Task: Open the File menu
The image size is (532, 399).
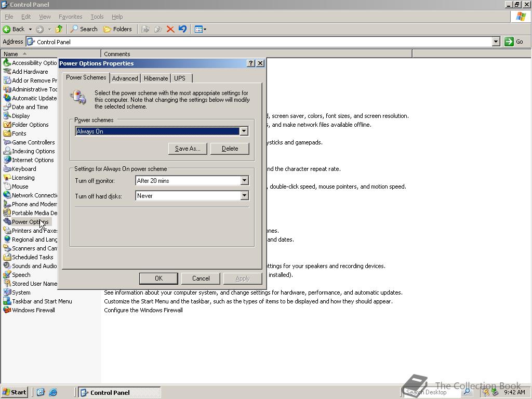Action: coord(9,17)
